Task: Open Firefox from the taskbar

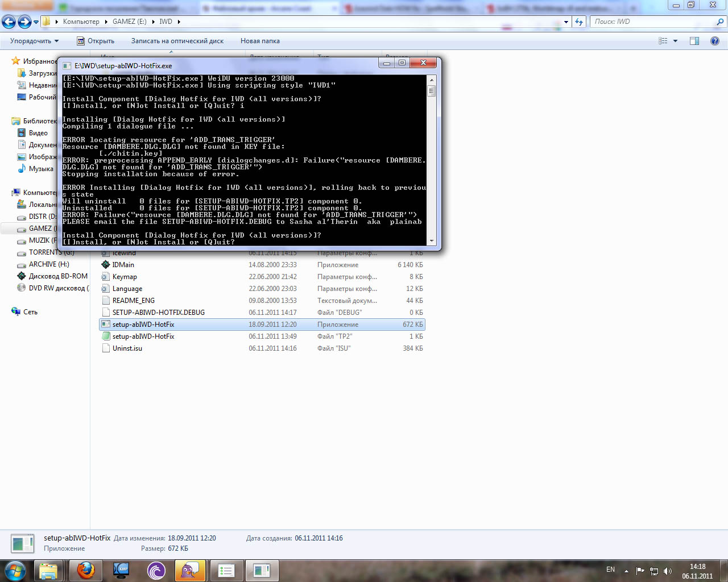Action: point(86,571)
